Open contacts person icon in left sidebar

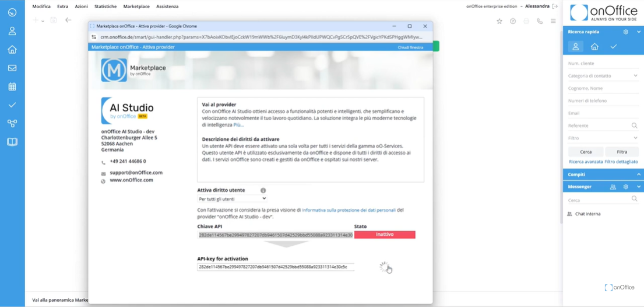pyautogui.click(x=12, y=31)
